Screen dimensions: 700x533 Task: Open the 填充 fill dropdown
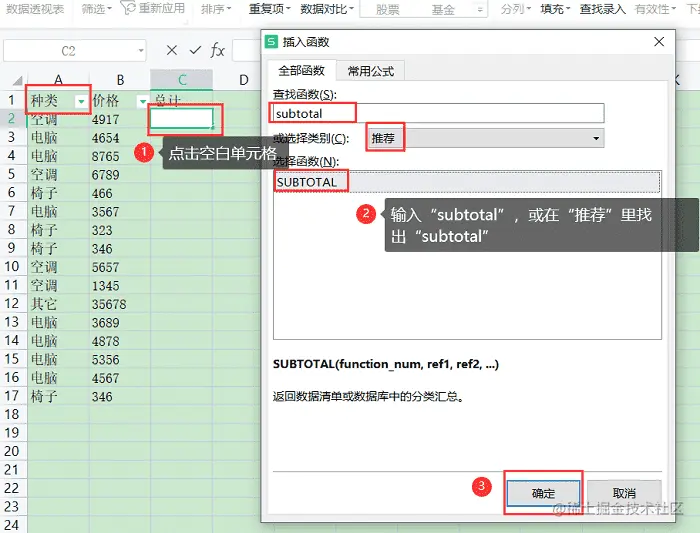[x=555, y=8]
